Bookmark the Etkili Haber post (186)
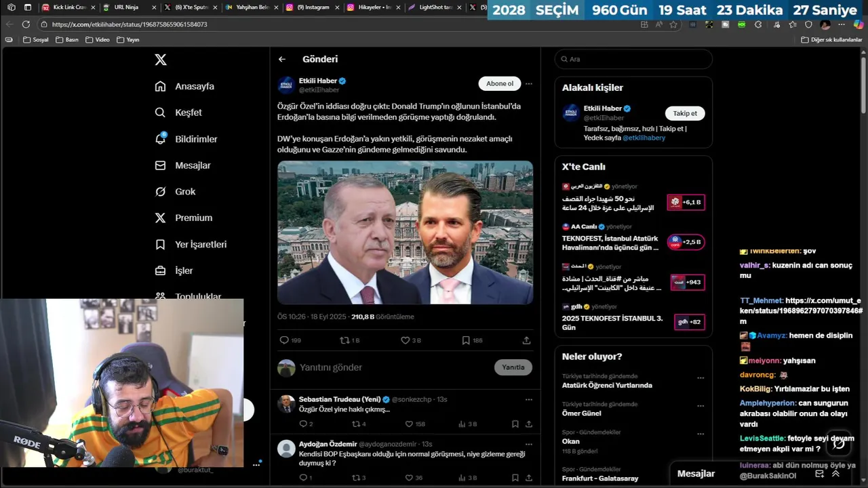This screenshot has width=868, height=488. [x=472, y=340]
